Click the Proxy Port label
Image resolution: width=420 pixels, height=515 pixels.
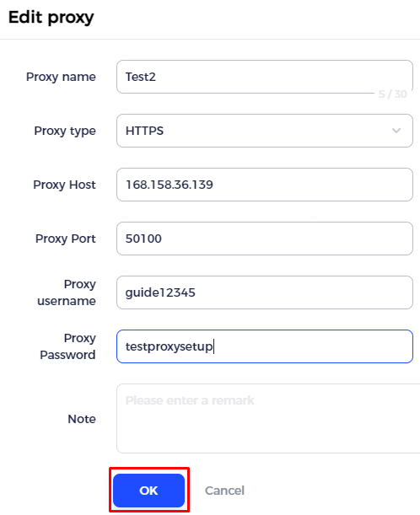tap(66, 239)
